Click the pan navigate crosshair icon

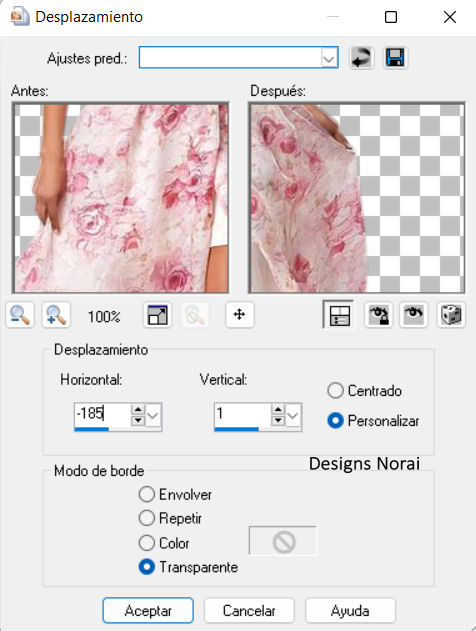(x=239, y=314)
